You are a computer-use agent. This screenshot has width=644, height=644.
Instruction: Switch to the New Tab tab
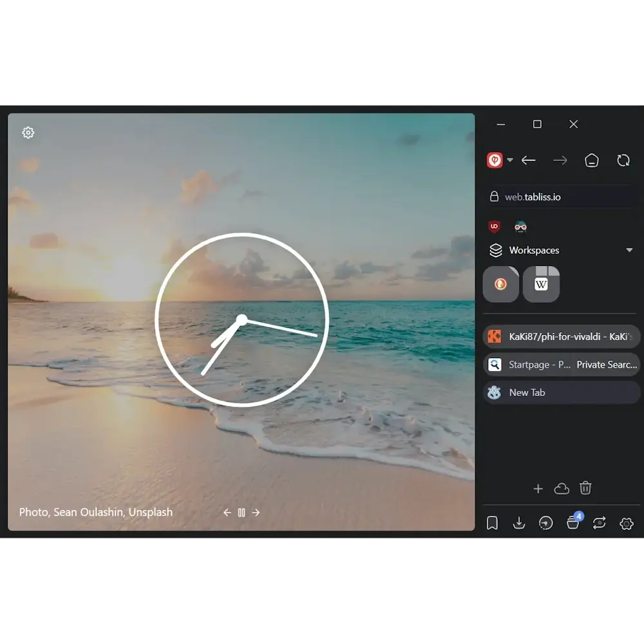tap(561, 393)
